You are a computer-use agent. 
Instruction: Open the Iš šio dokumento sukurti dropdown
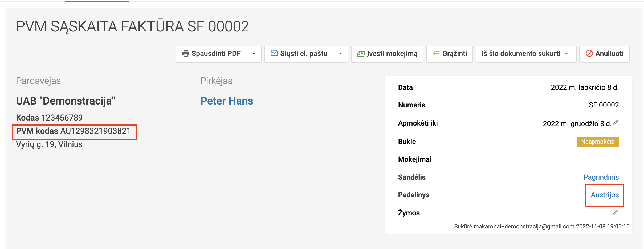(526, 54)
